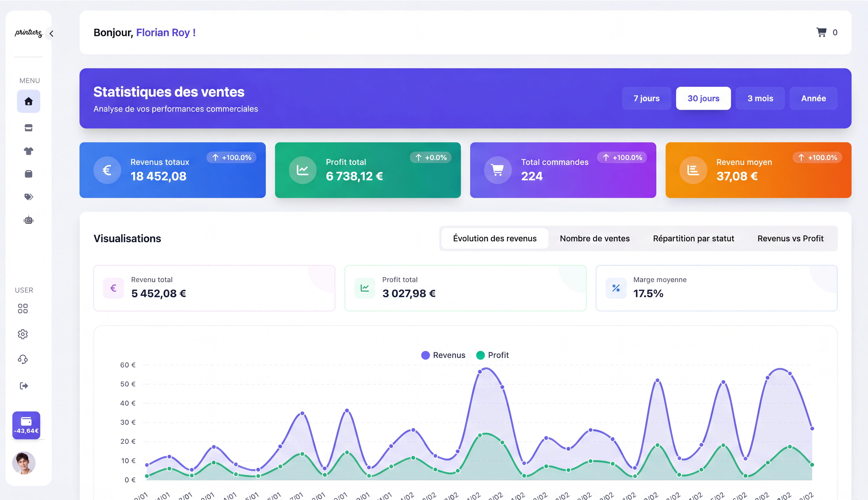Open the settings gear icon
The height and width of the screenshot is (500, 868).
pyautogui.click(x=23, y=334)
